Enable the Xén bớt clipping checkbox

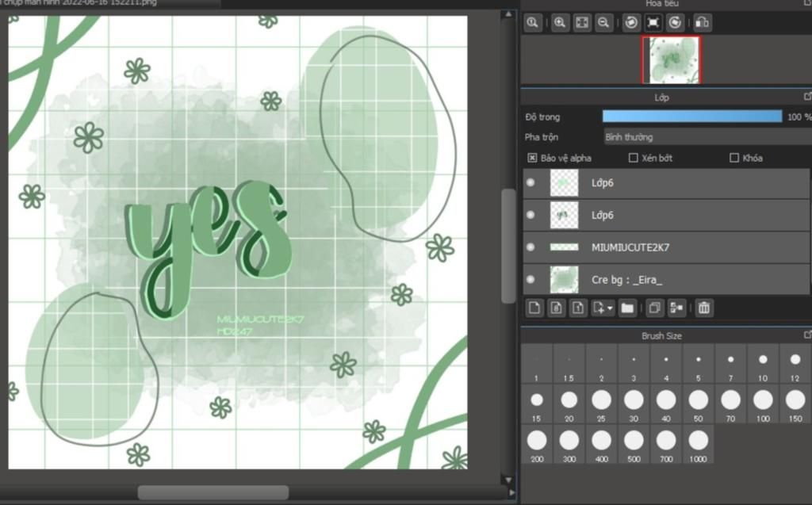[x=633, y=158]
